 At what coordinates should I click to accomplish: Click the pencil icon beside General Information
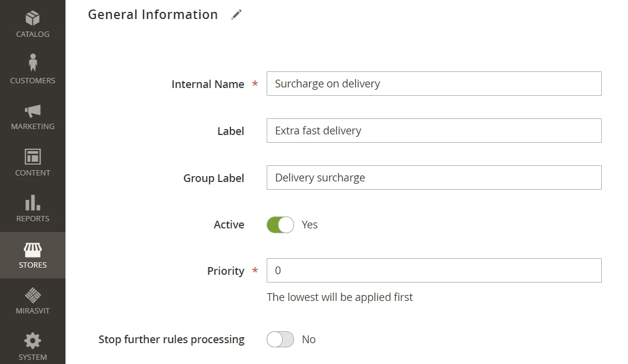click(x=237, y=15)
